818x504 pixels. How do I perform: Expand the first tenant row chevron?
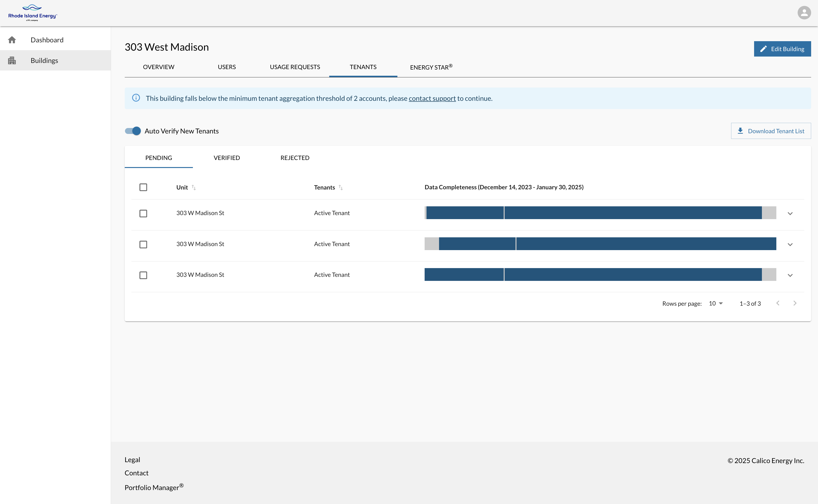click(790, 214)
